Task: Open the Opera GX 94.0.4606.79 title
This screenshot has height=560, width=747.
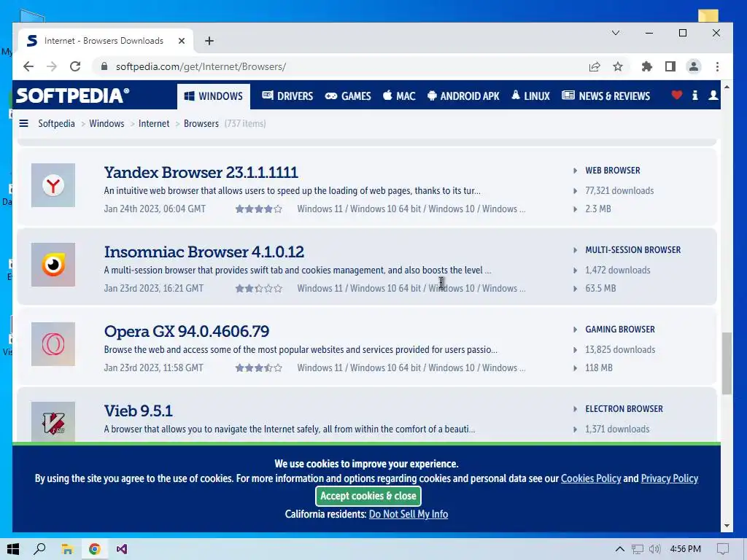Action: coord(187,331)
